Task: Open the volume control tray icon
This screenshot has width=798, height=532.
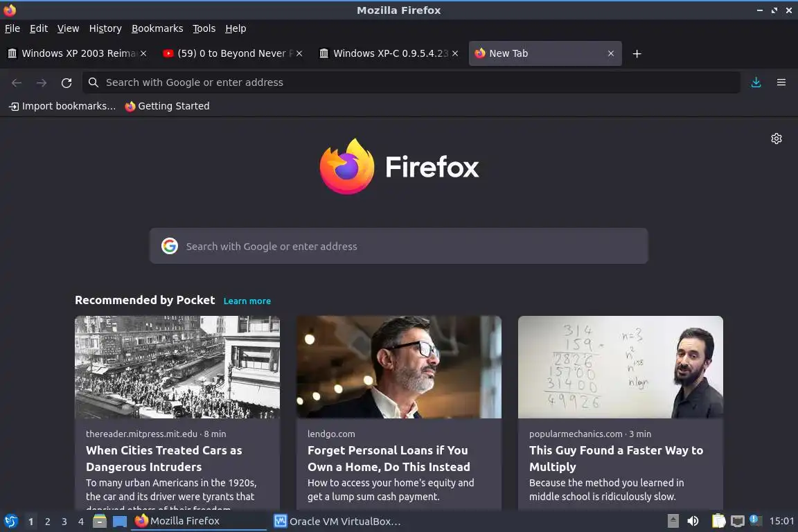Action: pos(693,521)
